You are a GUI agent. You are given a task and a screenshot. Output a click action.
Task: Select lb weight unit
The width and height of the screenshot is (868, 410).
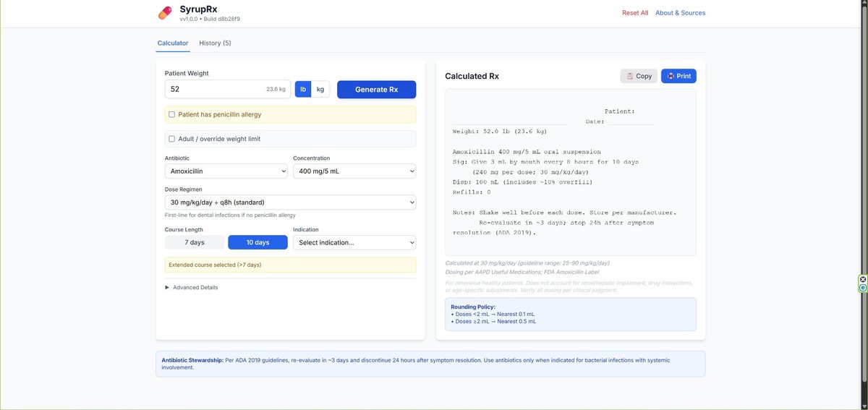(303, 89)
